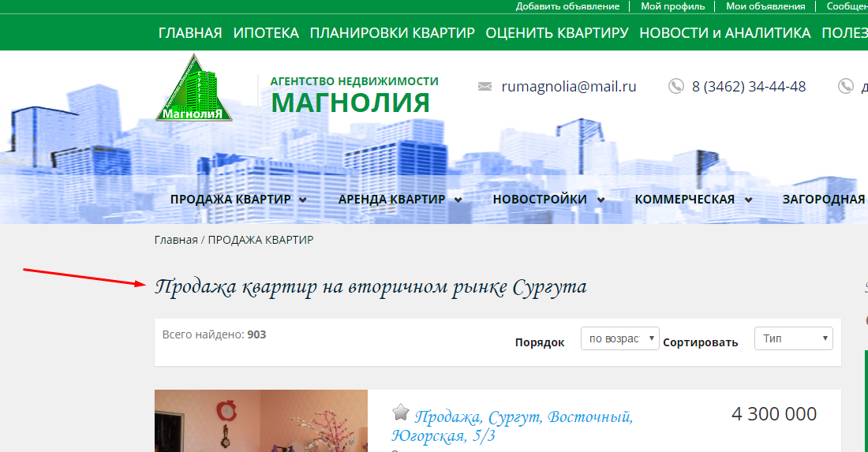
Task: Click the rumagnolia@mail.ru email address
Action: (x=569, y=86)
